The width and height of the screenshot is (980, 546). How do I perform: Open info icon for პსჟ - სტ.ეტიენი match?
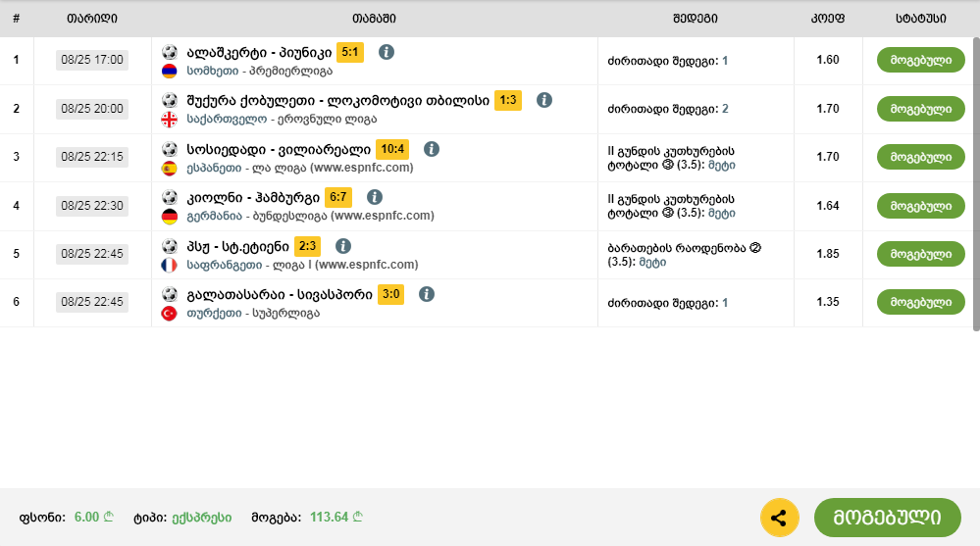pyautogui.click(x=343, y=246)
